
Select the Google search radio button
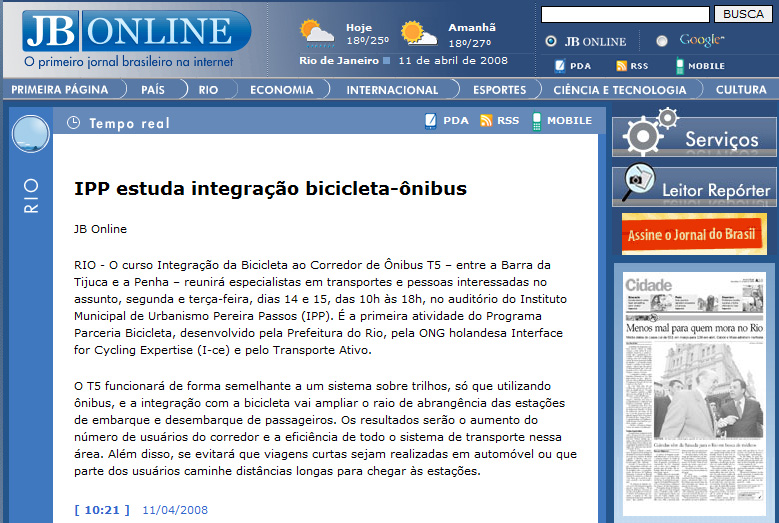[661, 41]
